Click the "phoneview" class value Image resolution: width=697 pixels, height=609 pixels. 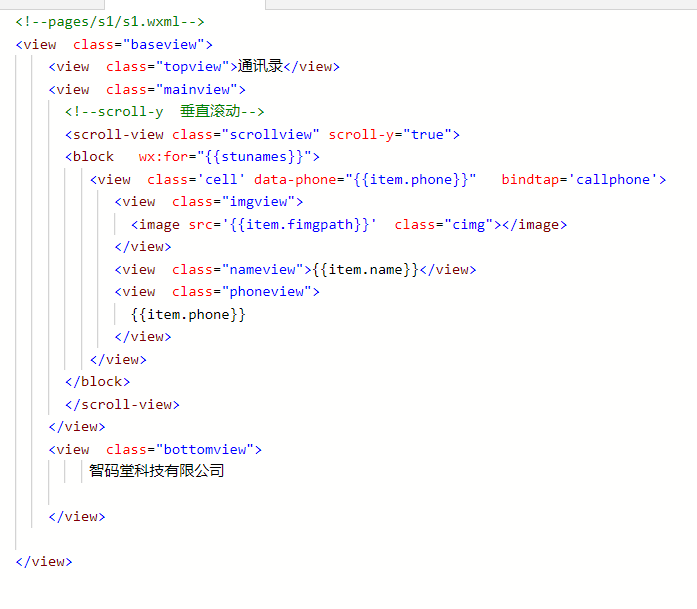(x=267, y=292)
